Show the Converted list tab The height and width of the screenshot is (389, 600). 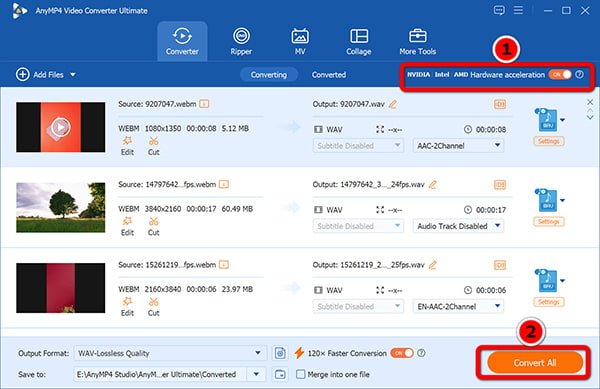tap(329, 75)
